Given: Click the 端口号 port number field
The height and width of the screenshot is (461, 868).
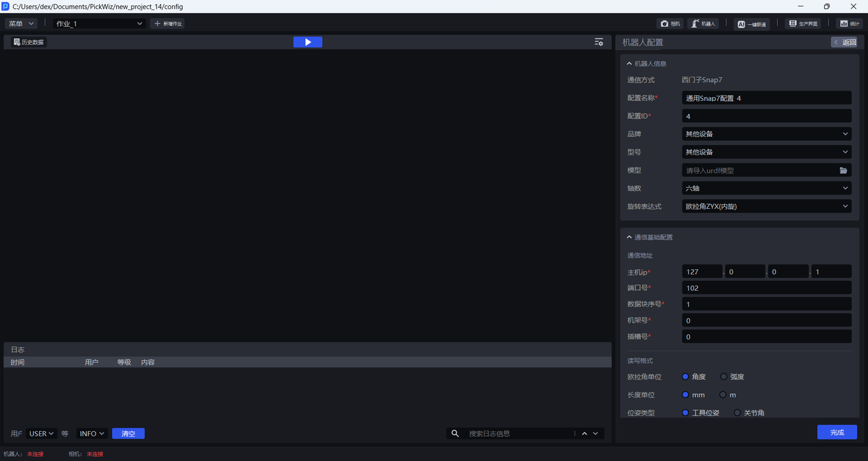Looking at the screenshot, I should click(x=766, y=288).
